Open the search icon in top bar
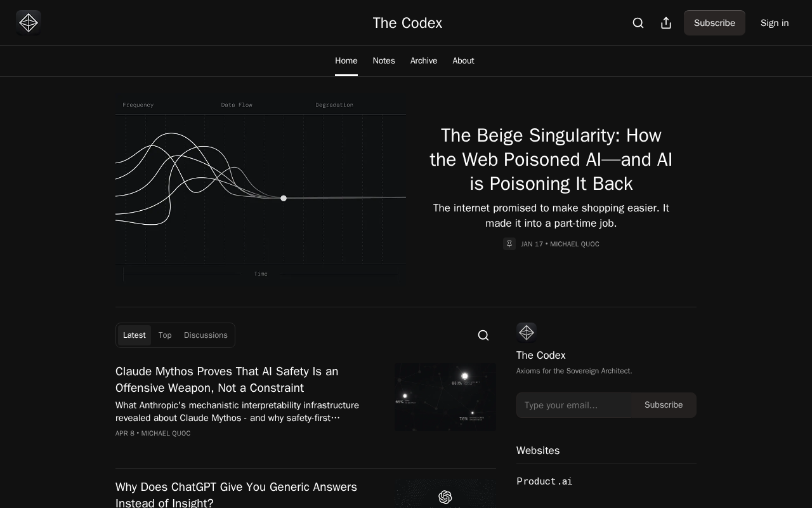 click(x=638, y=23)
